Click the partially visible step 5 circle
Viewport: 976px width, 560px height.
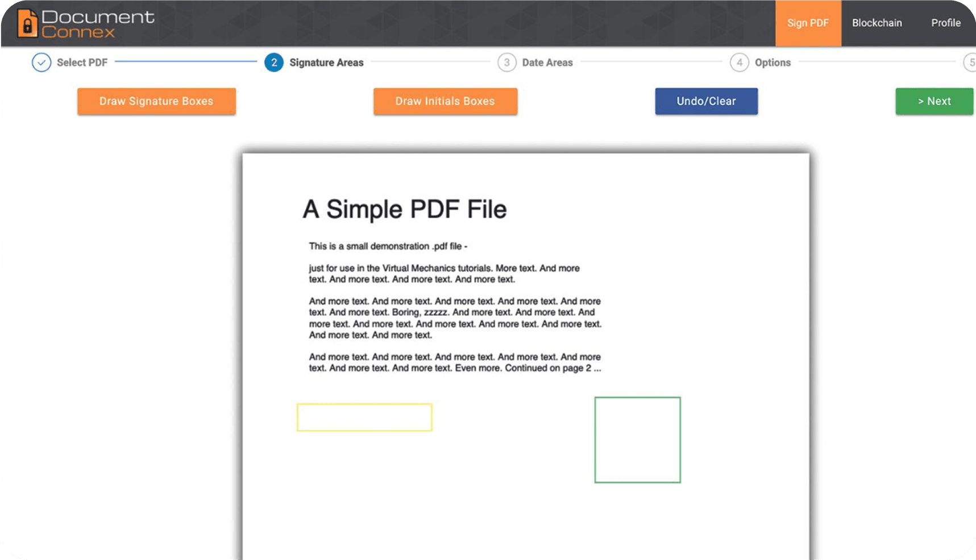click(970, 62)
